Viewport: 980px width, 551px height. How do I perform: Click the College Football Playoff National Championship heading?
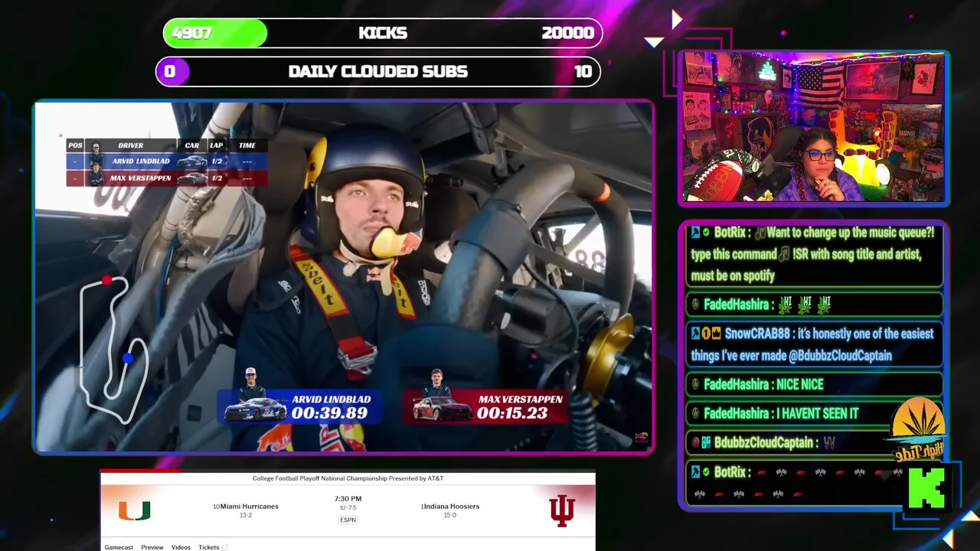(x=348, y=478)
